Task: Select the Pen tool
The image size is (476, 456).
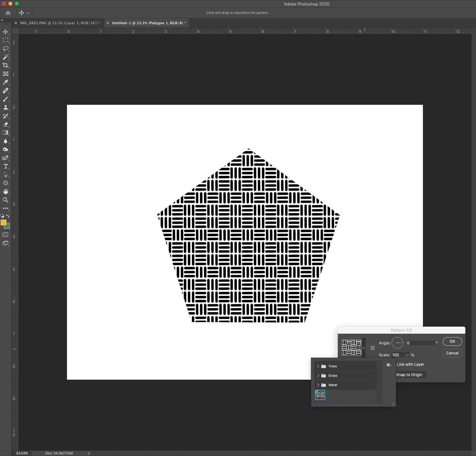Action: (x=6, y=158)
